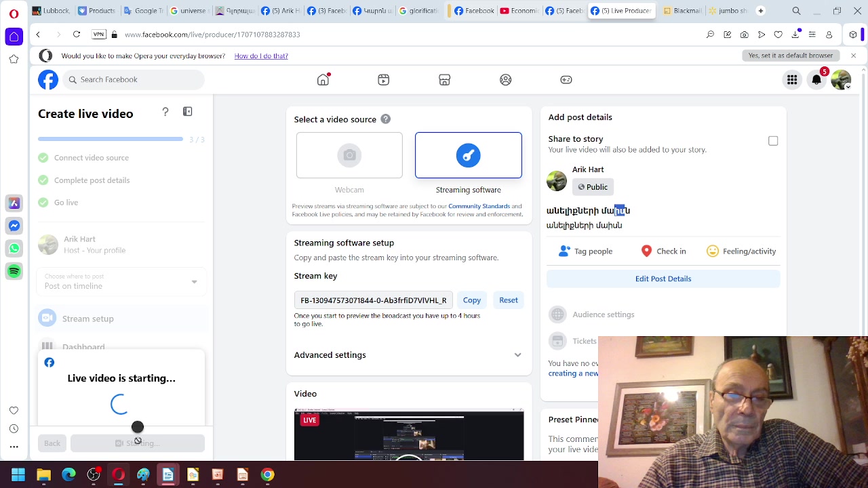This screenshot has height=488, width=868.
Task: Open the Facebook Gaming icon
Action: 566,80
